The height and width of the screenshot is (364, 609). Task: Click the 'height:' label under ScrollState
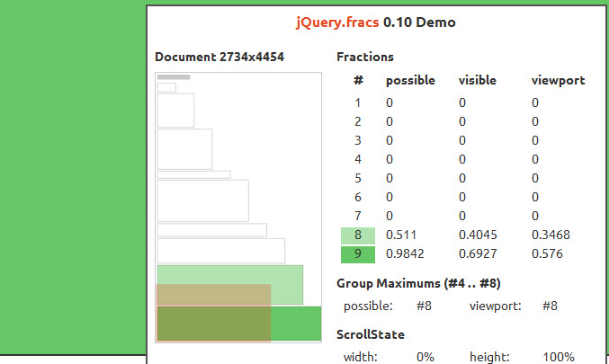489,357
